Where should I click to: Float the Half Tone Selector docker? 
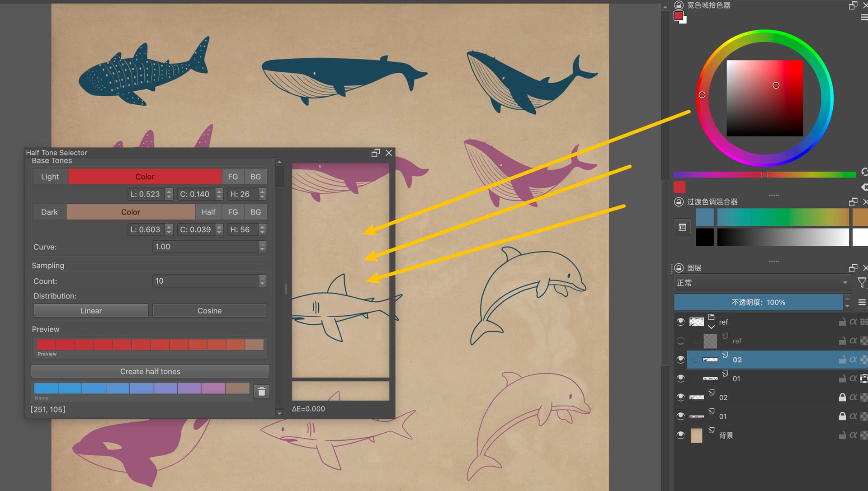(x=375, y=153)
